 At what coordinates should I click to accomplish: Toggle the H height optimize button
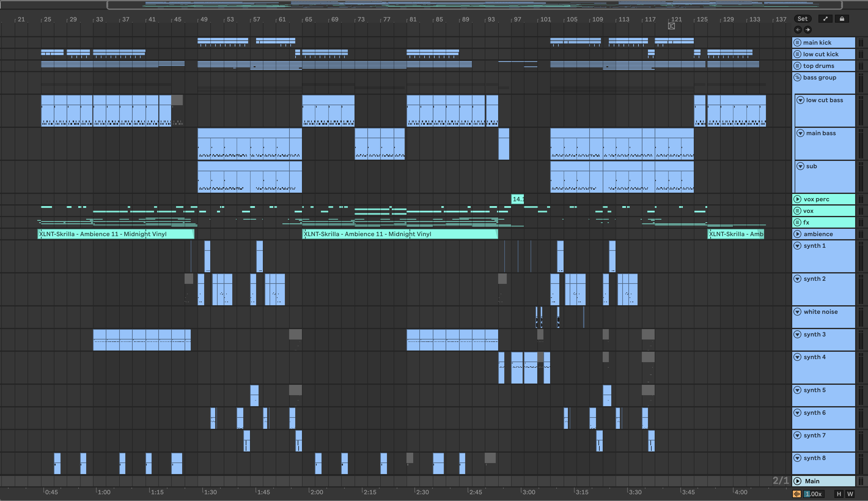pos(839,494)
